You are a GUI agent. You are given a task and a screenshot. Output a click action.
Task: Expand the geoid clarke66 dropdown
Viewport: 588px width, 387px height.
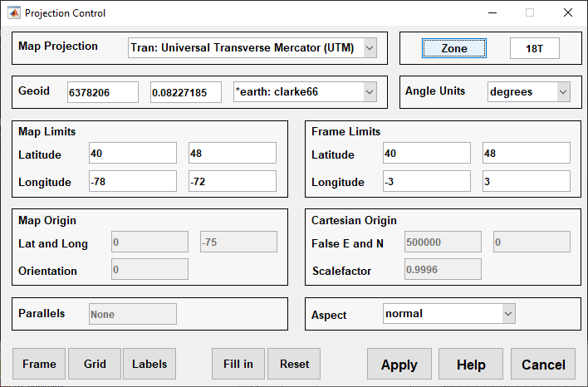[x=305, y=92]
